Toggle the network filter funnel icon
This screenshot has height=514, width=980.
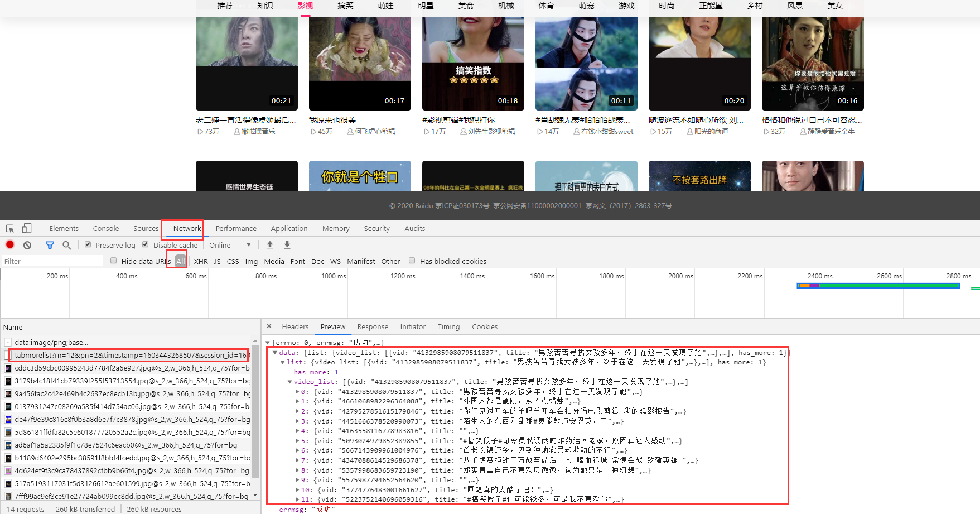tap(50, 245)
